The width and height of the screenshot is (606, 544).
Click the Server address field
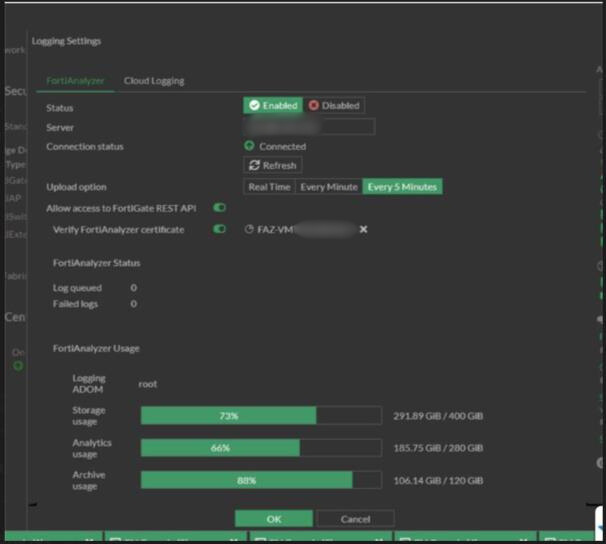pyautogui.click(x=309, y=126)
